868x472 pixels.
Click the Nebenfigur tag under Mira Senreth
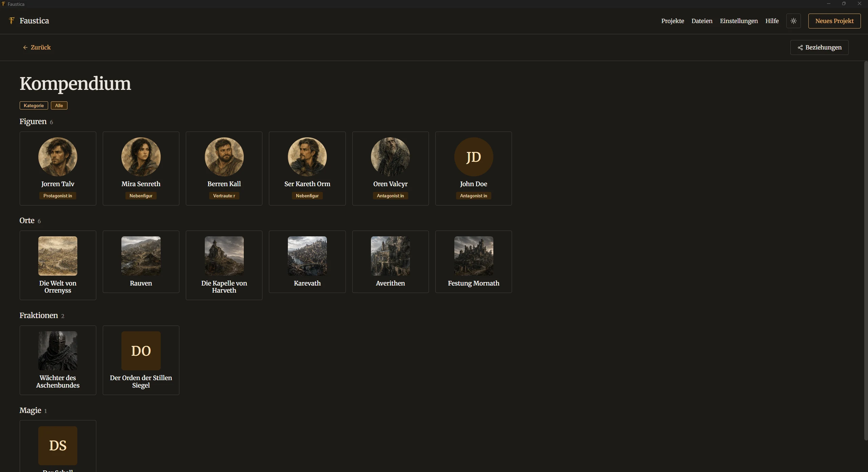[141, 196]
